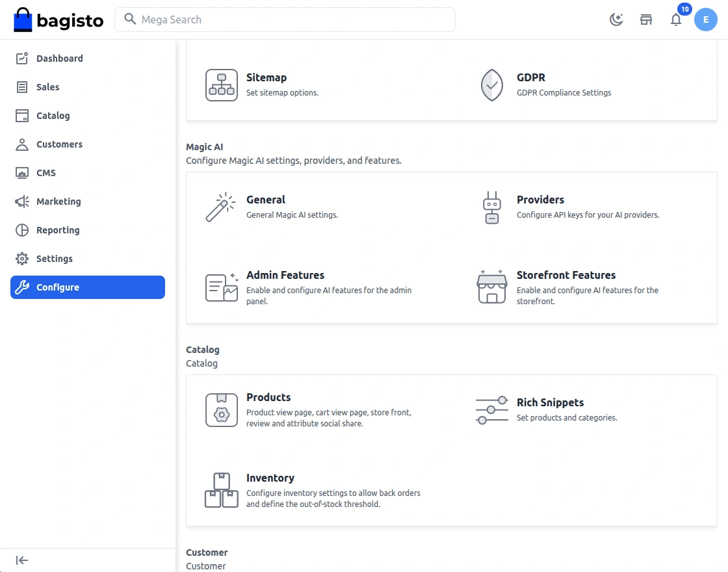The width and height of the screenshot is (728, 572).
Task: Click the Inventory boxes icon
Action: [221, 490]
